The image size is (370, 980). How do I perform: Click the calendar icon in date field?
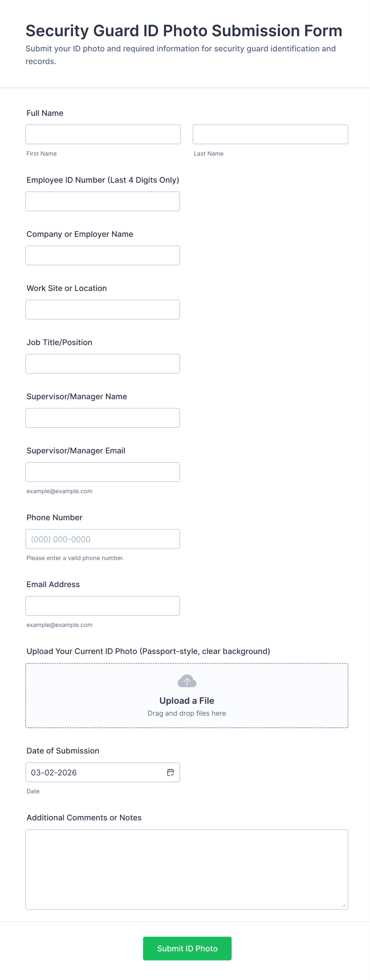170,772
